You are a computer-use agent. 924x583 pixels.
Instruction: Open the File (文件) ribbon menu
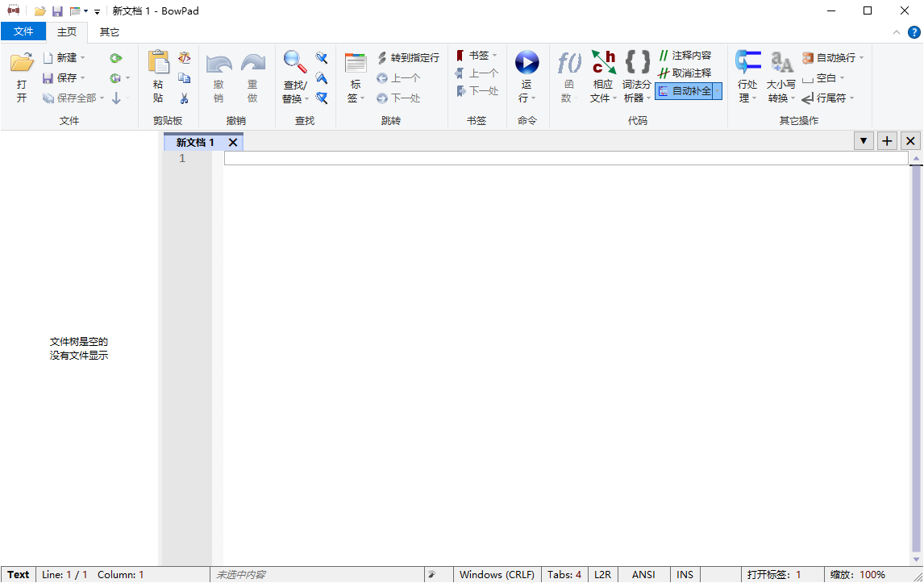point(23,32)
